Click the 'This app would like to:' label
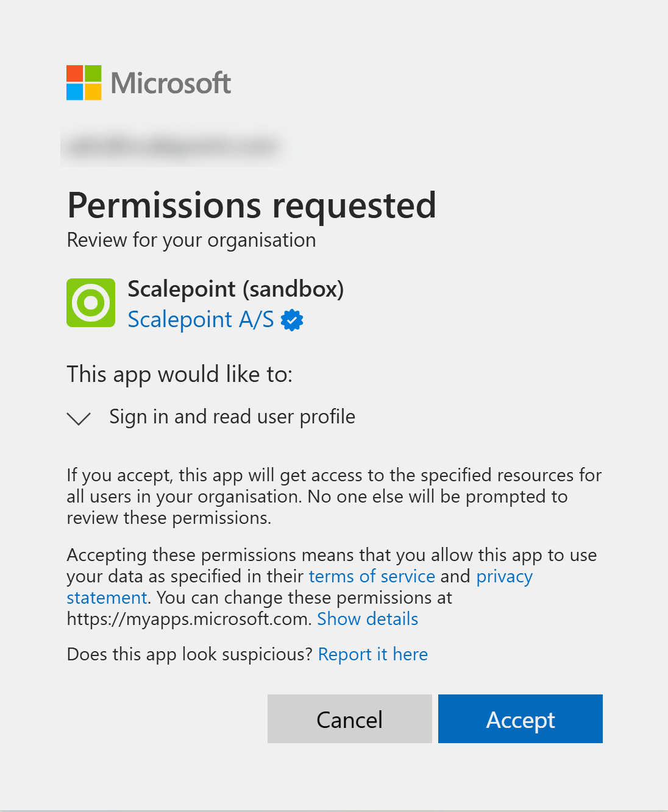The width and height of the screenshot is (668, 812). click(x=180, y=374)
